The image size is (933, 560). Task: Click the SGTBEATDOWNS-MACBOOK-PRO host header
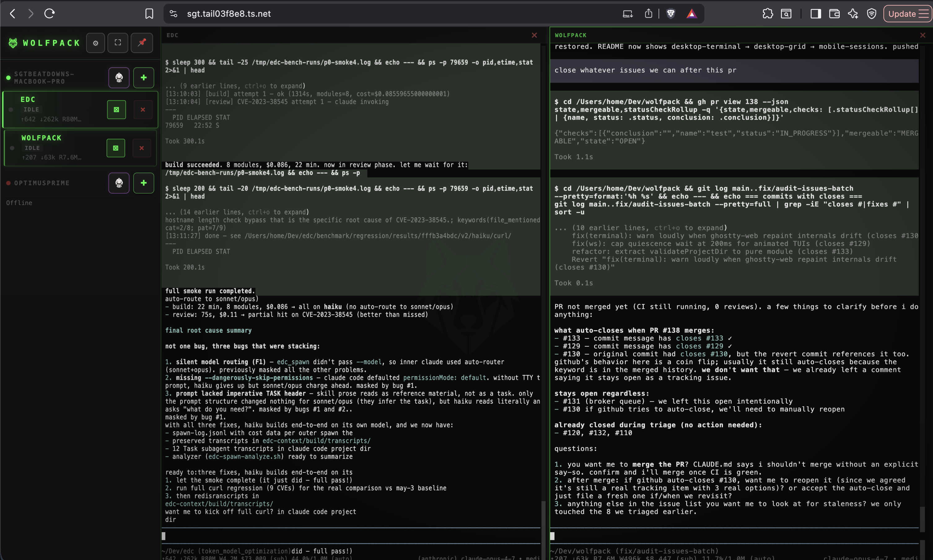pyautogui.click(x=45, y=78)
